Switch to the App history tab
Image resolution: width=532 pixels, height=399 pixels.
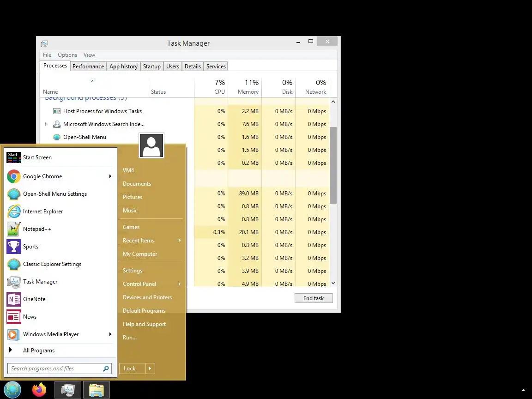click(123, 66)
